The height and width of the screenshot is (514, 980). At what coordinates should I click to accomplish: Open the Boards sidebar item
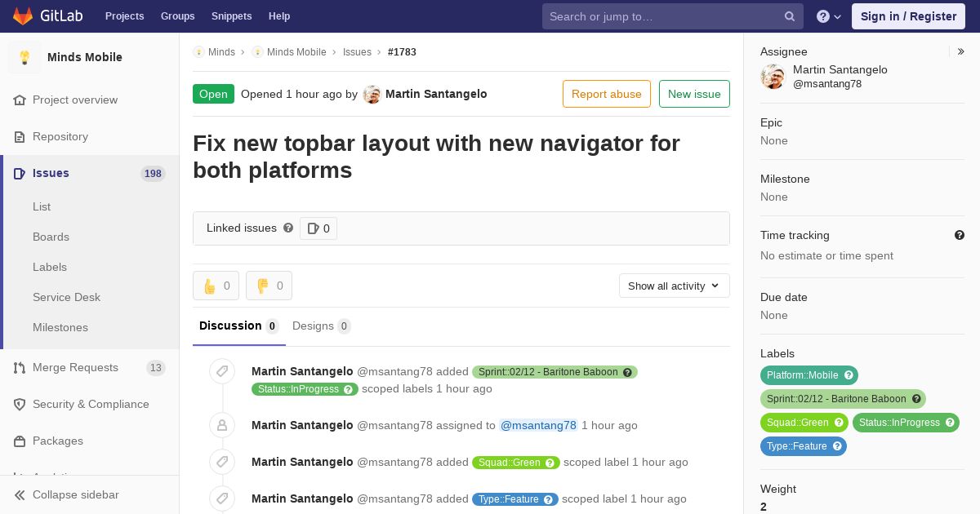pyautogui.click(x=51, y=237)
